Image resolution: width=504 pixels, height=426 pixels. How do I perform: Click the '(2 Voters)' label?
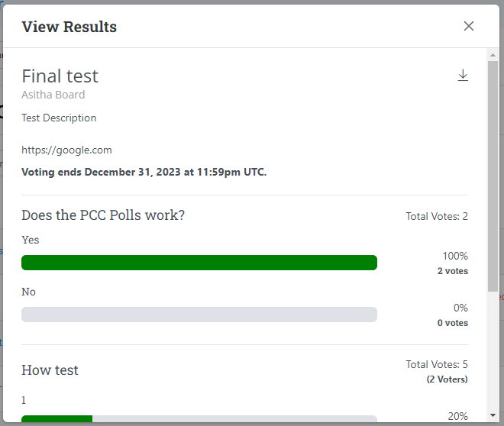(447, 379)
